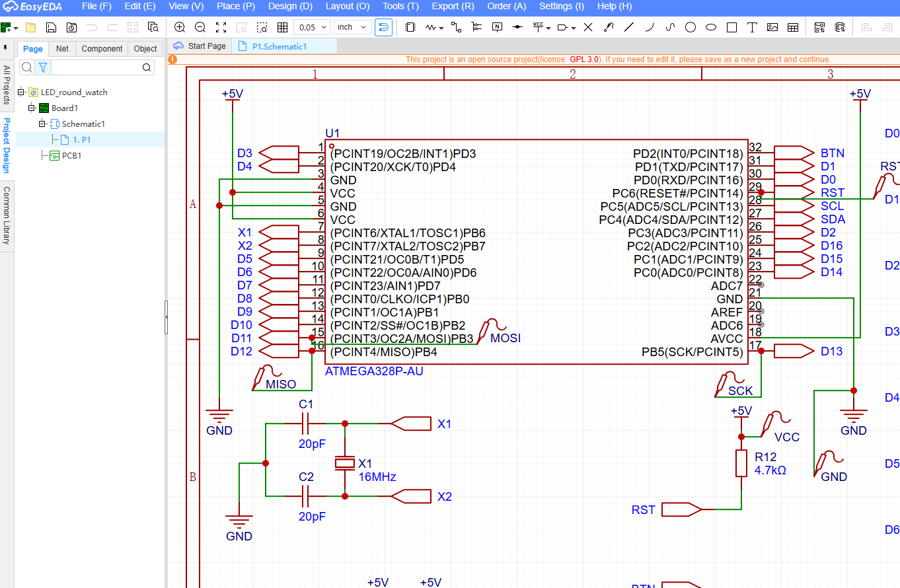The width and height of the screenshot is (900, 588).
Task: Open the history versions icon
Action: (71, 27)
